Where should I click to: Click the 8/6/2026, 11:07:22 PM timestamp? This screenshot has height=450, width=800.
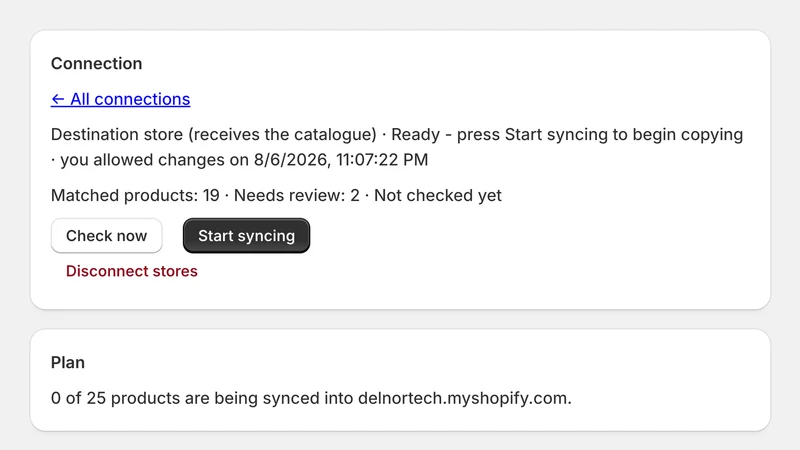[341, 160]
